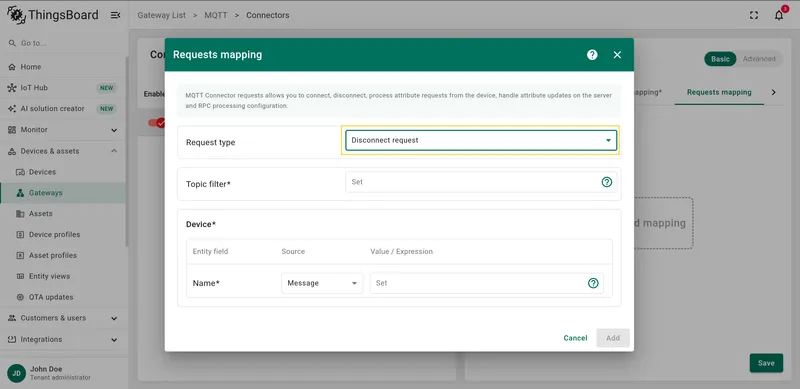This screenshot has height=389, width=800.
Task: Expand the Integrations section
Action: (114, 339)
